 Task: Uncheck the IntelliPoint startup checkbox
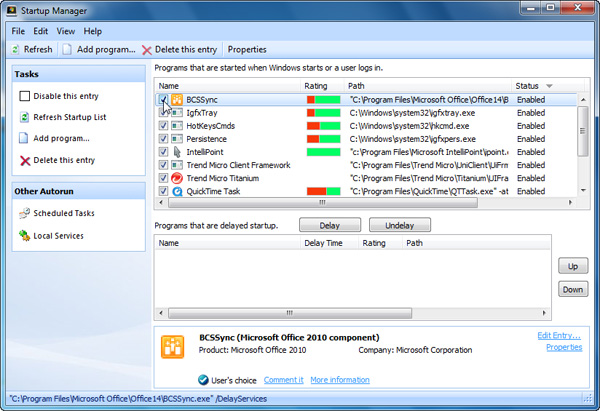click(x=163, y=152)
